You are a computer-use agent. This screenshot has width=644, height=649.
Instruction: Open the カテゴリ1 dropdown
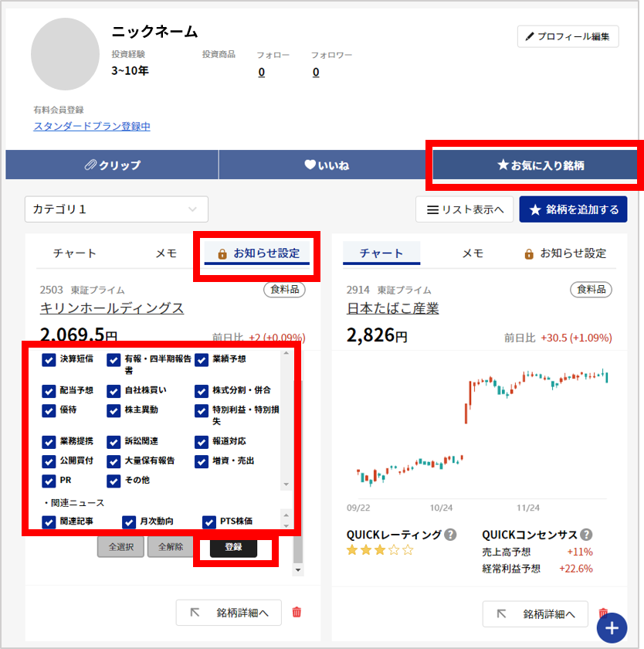click(116, 209)
